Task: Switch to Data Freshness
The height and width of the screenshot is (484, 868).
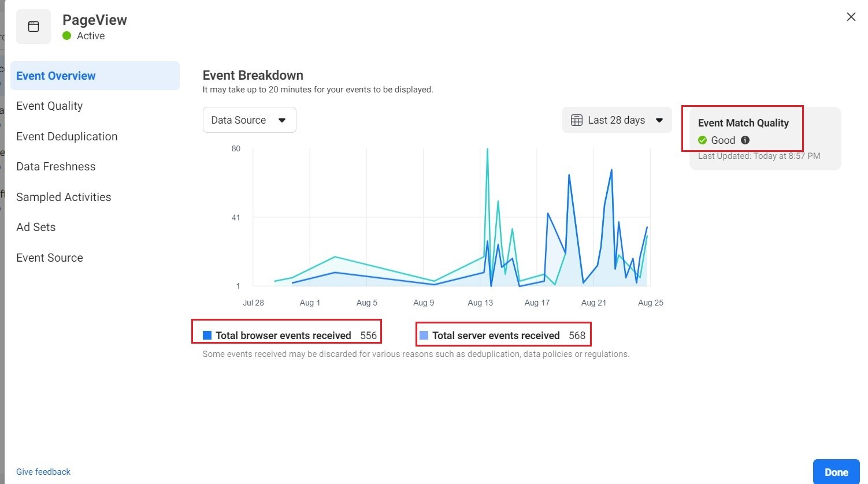Action: tap(56, 166)
